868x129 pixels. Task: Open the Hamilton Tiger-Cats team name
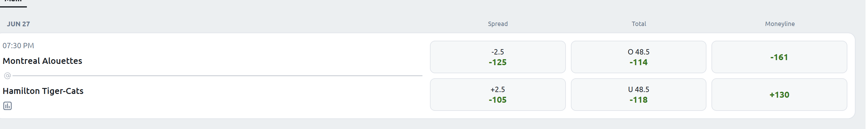pos(43,91)
